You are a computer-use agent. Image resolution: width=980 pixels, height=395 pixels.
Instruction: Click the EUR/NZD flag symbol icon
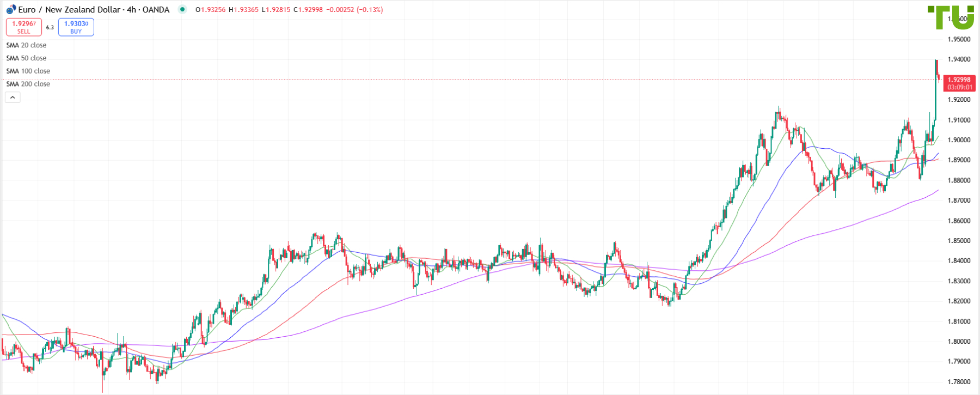(x=11, y=10)
